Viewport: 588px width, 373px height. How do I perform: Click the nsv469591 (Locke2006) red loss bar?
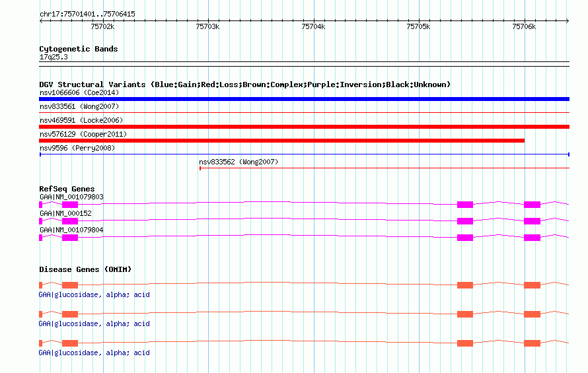coord(304,127)
